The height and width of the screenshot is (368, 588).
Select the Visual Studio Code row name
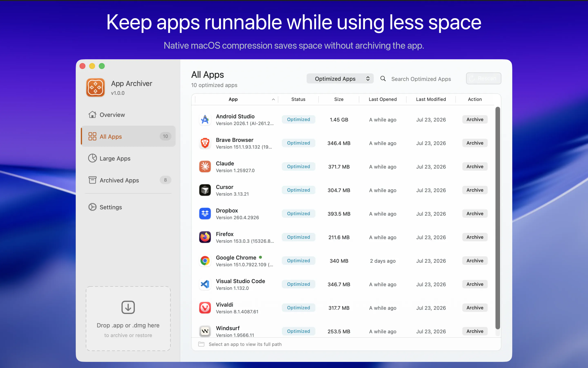tap(240, 281)
